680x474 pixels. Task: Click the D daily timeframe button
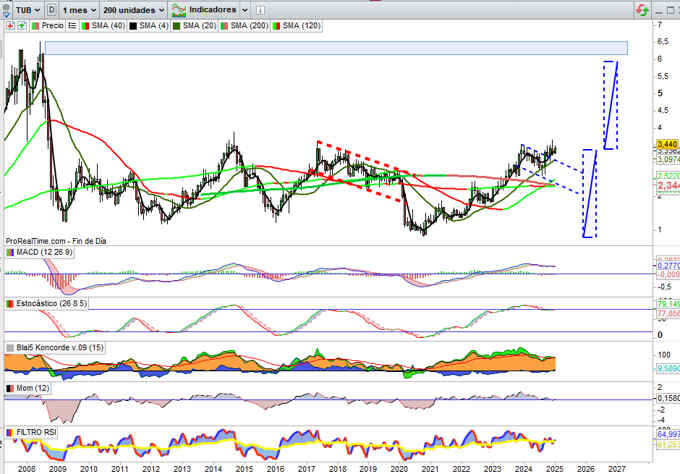click(51, 10)
